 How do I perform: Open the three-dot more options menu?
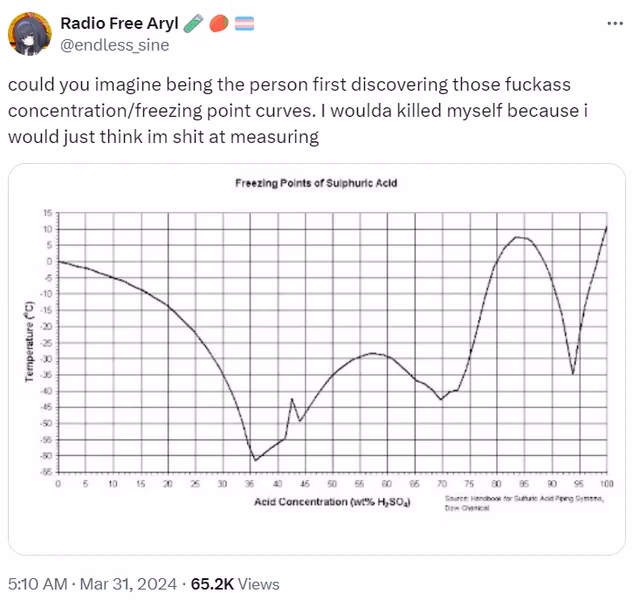pyautogui.click(x=615, y=24)
